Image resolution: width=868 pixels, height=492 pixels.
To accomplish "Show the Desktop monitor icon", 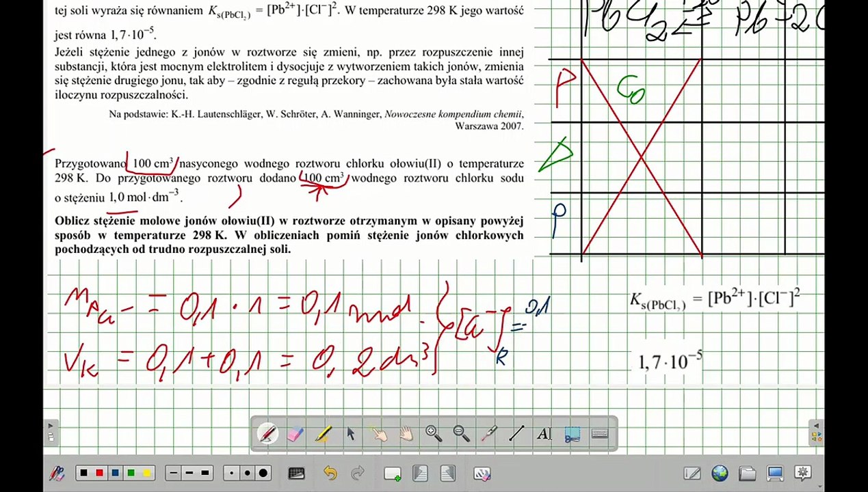I will (x=775, y=473).
